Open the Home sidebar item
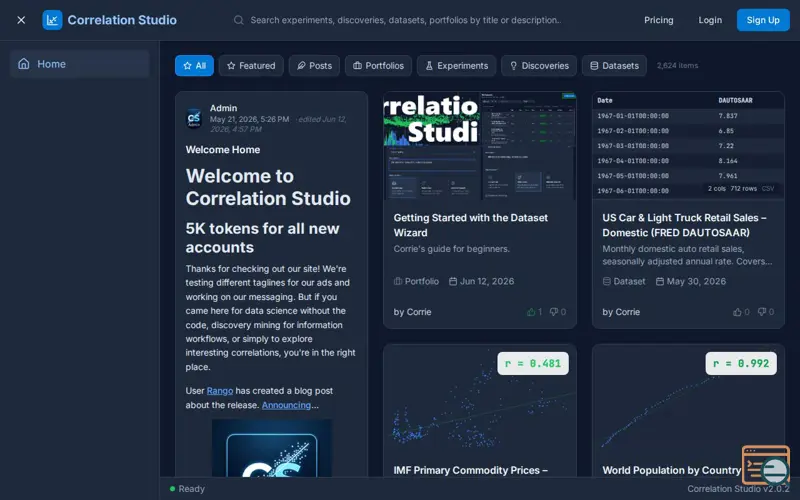The height and width of the screenshot is (500, 800). tap(80, 64)
